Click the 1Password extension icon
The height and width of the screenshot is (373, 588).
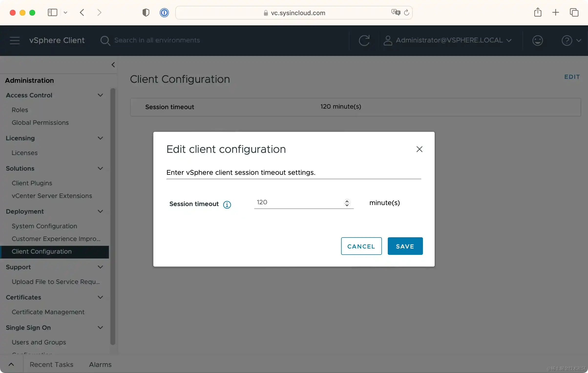tap(164, 13)
